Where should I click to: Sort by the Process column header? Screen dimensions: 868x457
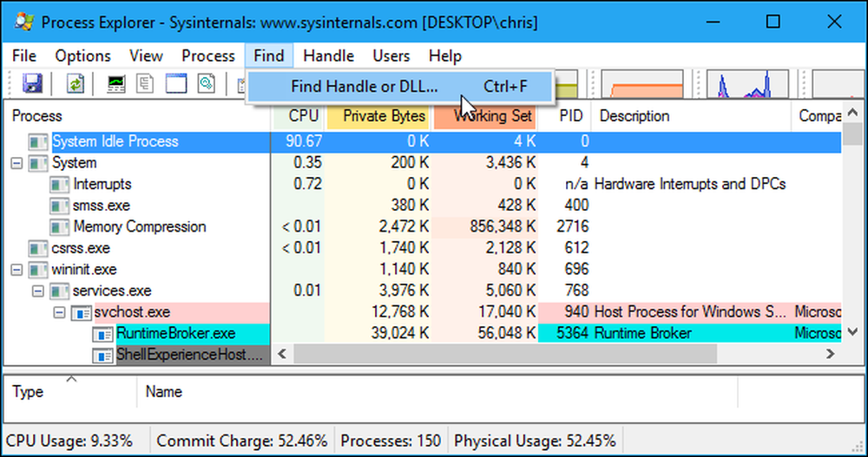click(138, 116)
